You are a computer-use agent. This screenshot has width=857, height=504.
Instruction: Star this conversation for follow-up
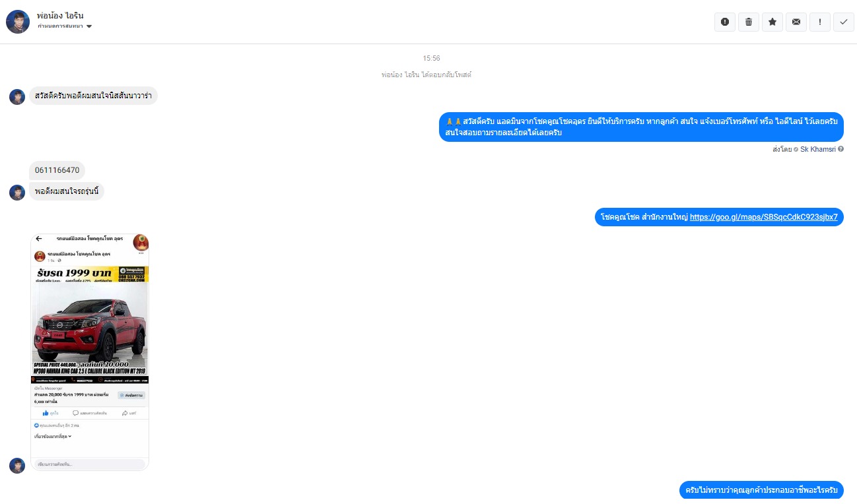tap(772, 22)
